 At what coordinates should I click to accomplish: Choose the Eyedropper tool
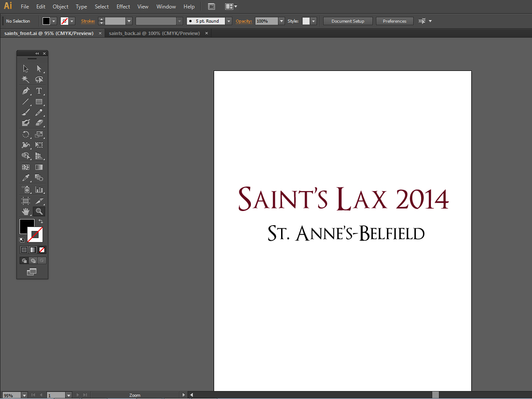pos(26,178)
